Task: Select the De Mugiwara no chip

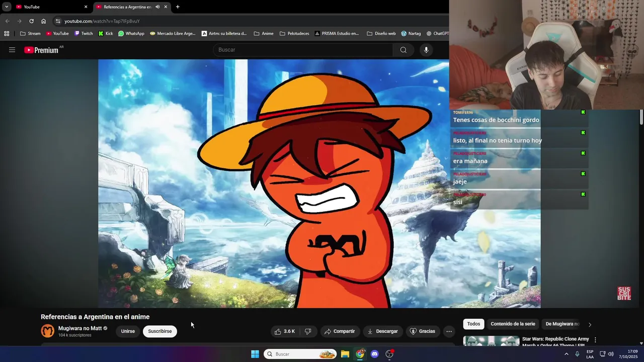Action: coord(562,324)
